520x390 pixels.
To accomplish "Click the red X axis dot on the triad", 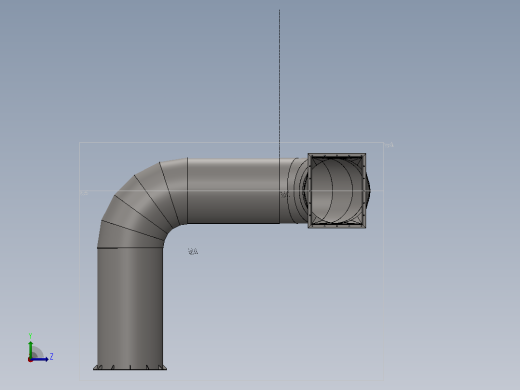I will point(30,360).
